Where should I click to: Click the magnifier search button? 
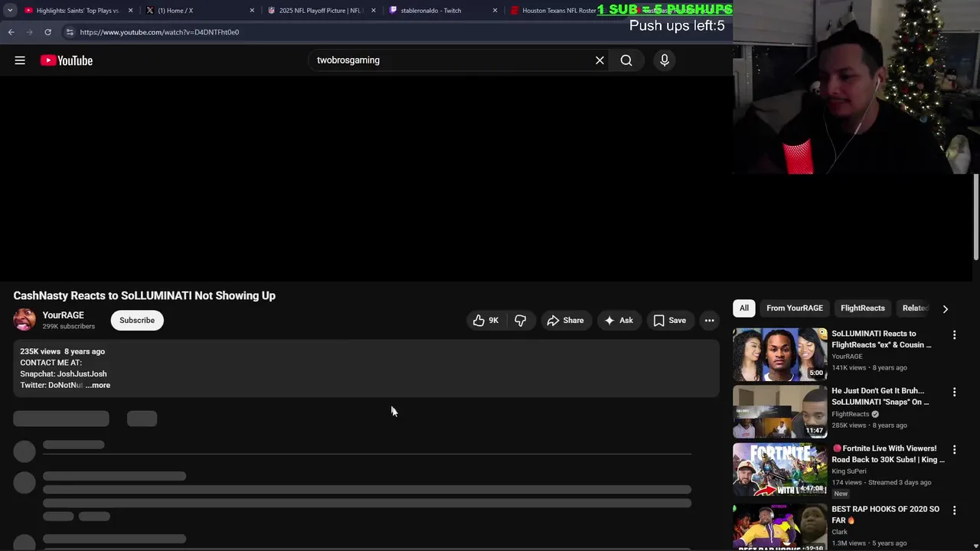point(626,60)
